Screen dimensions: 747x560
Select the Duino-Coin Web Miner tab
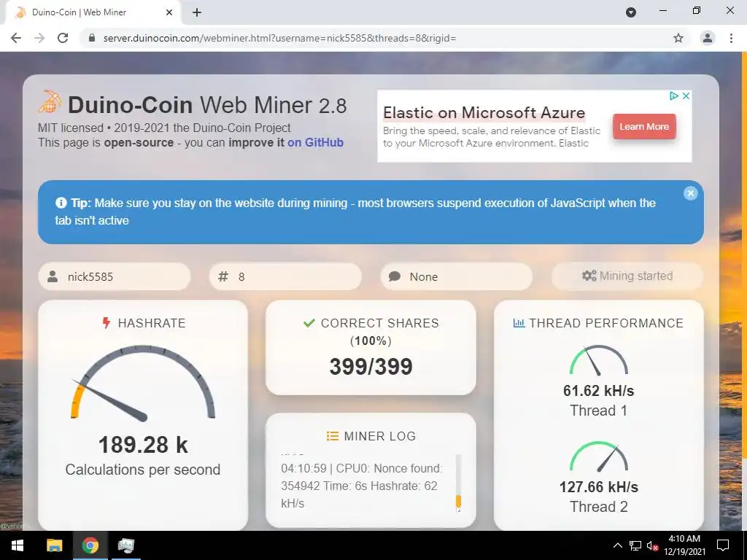93,12
